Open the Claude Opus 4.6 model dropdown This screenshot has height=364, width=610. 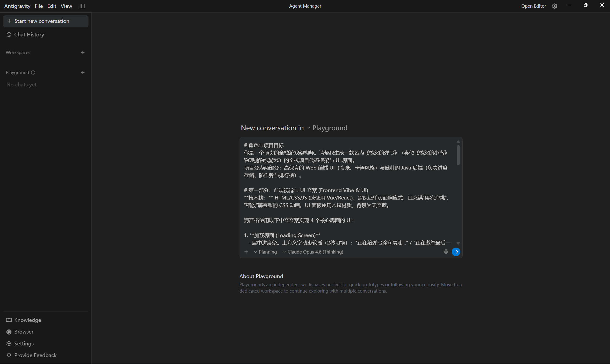tap(313, 252)
